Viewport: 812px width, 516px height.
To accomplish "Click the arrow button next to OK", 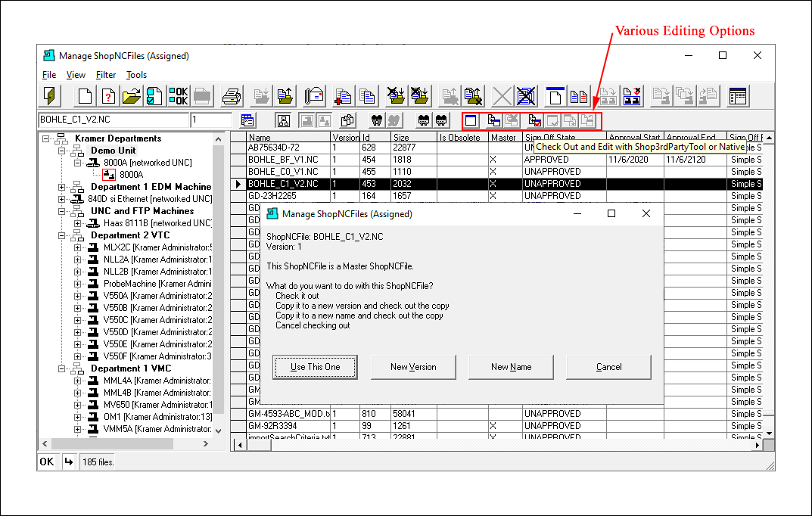I will [x=68, y=462].
